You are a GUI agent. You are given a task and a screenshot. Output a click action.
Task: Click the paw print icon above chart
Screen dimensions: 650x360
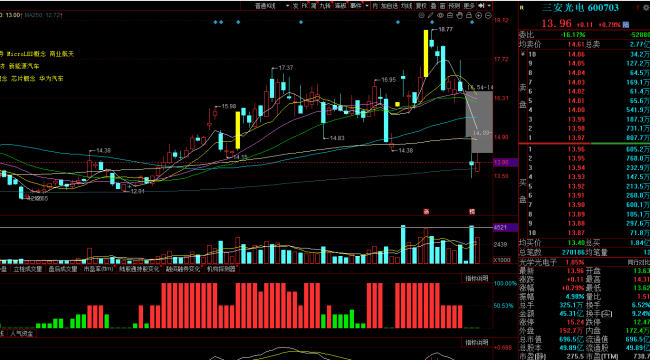click(421, 15)
